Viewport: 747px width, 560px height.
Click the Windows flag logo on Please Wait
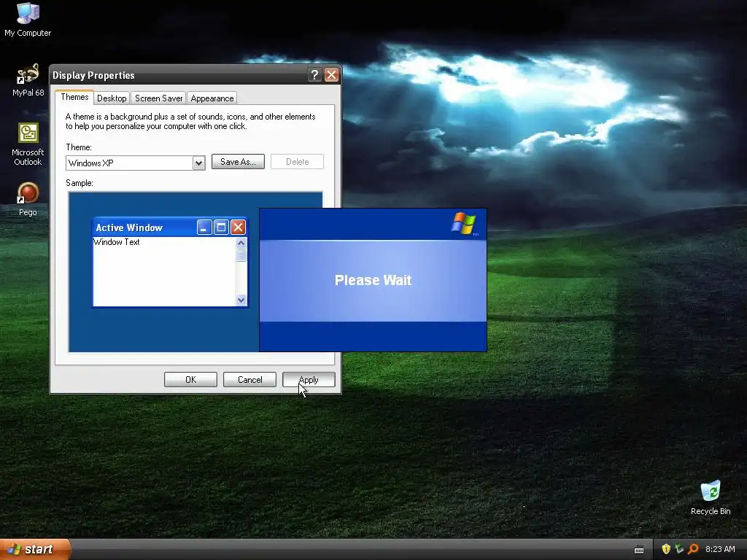[464, 223]
